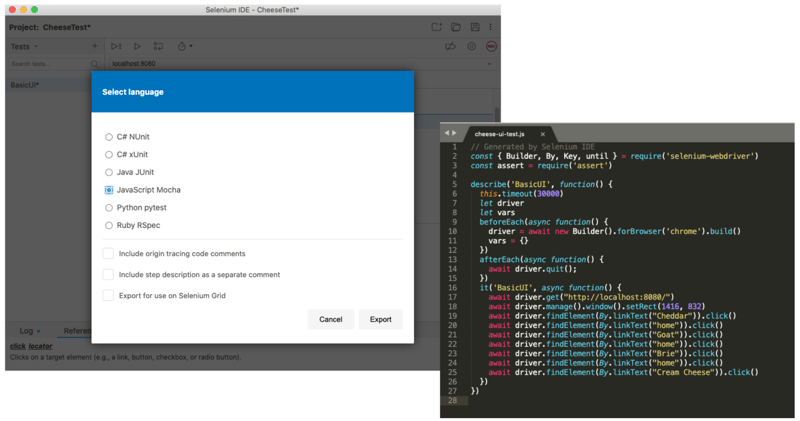Click the Cancel button in dialog
Image resolution: width=800 pixels, height=421 pixels.
click(331, 319)
